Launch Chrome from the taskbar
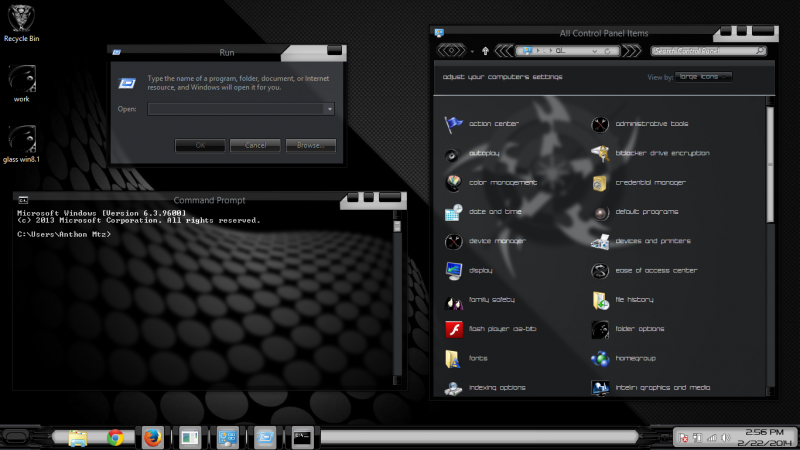 pos(115,438)
